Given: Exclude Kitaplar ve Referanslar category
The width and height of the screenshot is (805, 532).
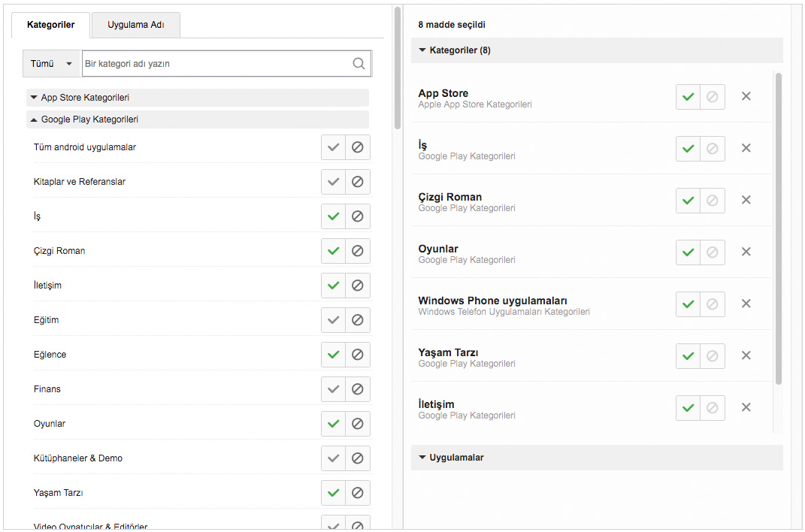Looking at the screenshot, I should tap(358, 182).
